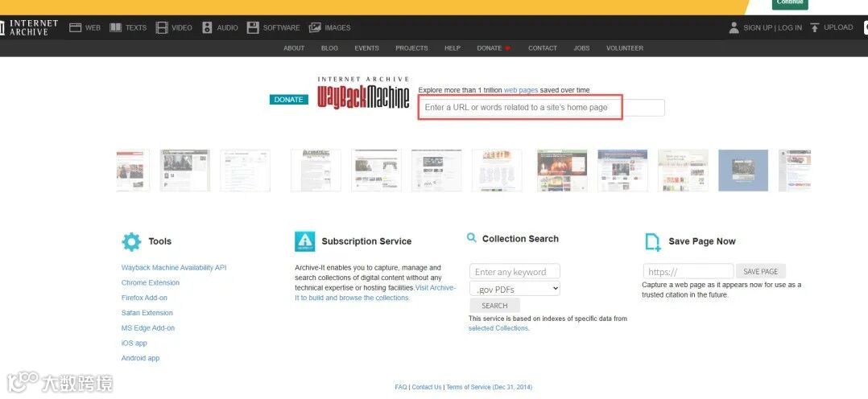Open the Jobs menu item

tap(581, 48)
